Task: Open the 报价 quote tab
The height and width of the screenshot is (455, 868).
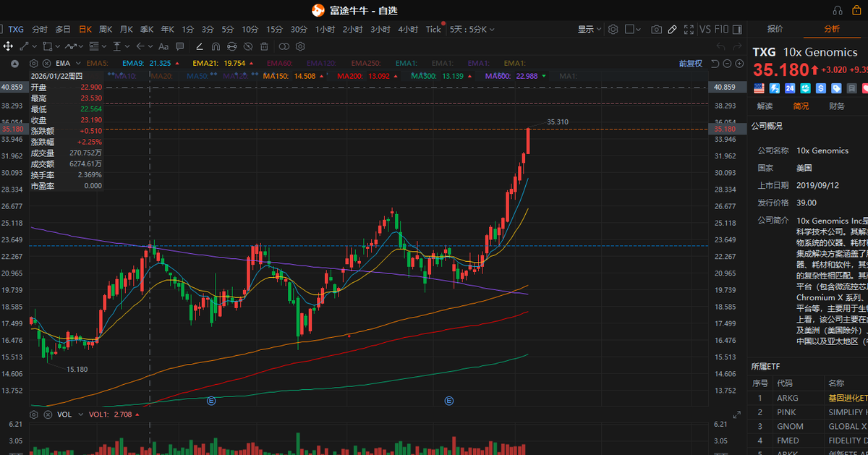Action: tap(775, 29)
